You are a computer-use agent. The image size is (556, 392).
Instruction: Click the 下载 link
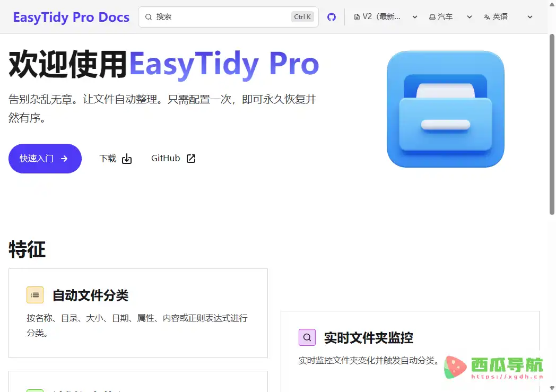tap(115, 159)
